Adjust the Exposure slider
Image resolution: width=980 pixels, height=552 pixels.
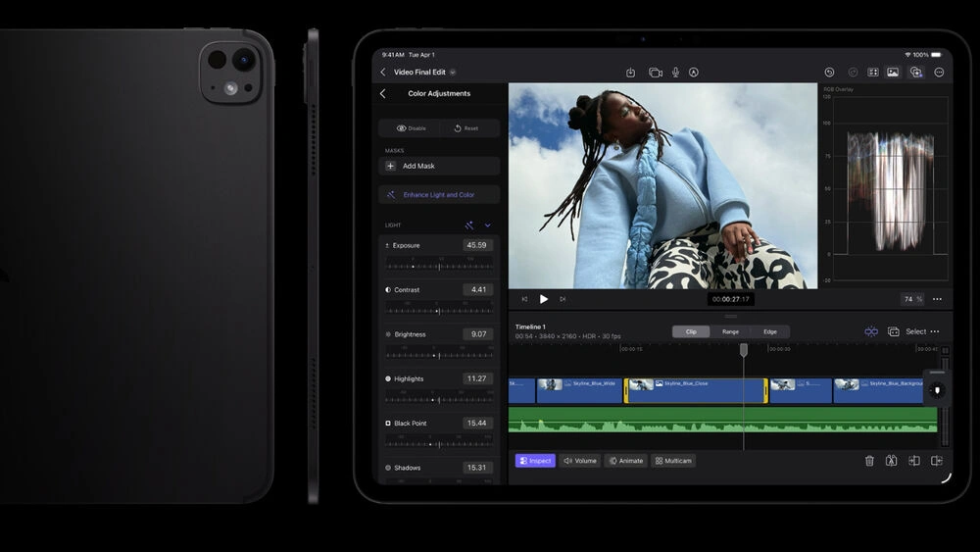(438, 266)
